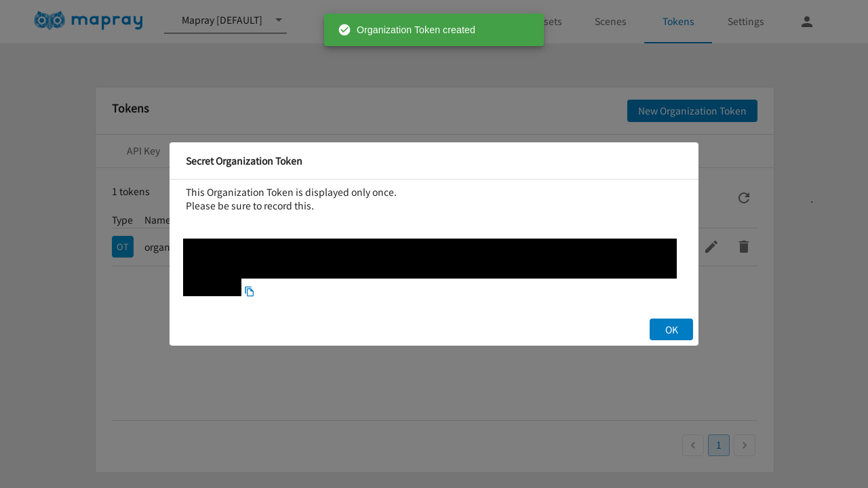The image size is (868, 488).
Task: Select the redacted token value
Action: point(430,258)
